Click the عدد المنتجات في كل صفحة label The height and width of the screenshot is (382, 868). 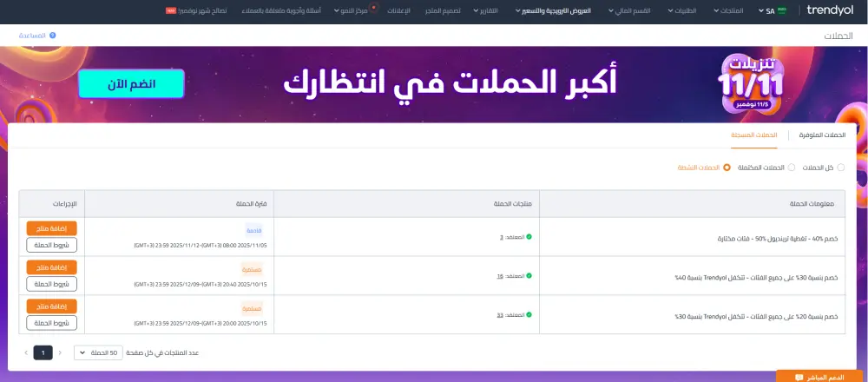pos(162,352)
